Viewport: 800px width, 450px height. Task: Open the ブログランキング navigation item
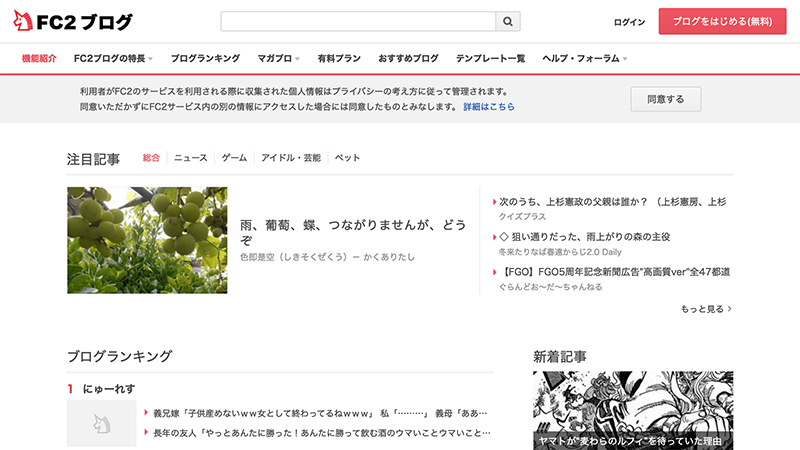point(205,58)
